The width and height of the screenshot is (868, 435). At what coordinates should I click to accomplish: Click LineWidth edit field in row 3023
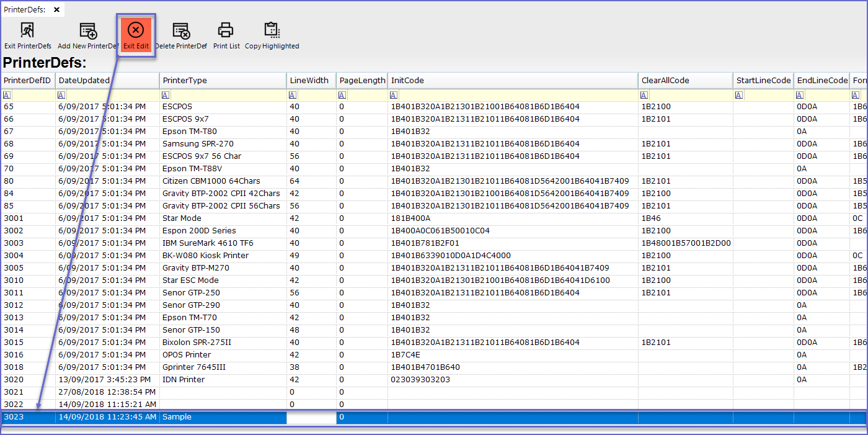(311, 417)
